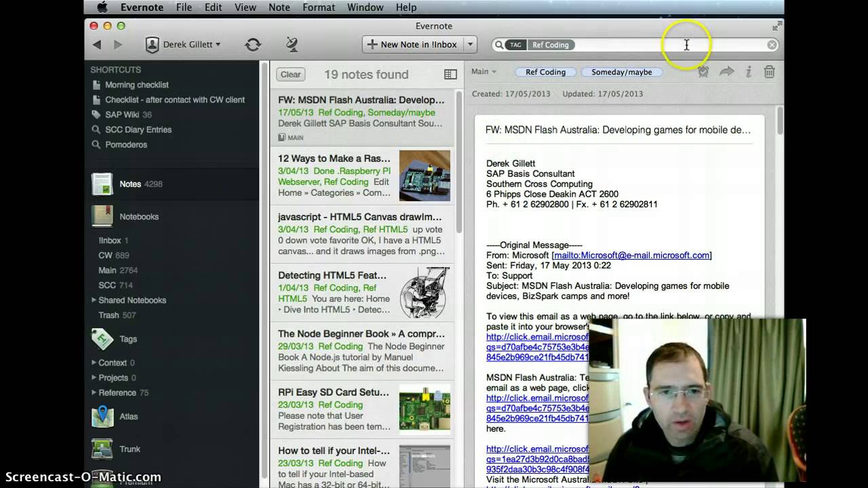Click the note list scrollbar
Viewport: 868px width, 488px height.
460,163
